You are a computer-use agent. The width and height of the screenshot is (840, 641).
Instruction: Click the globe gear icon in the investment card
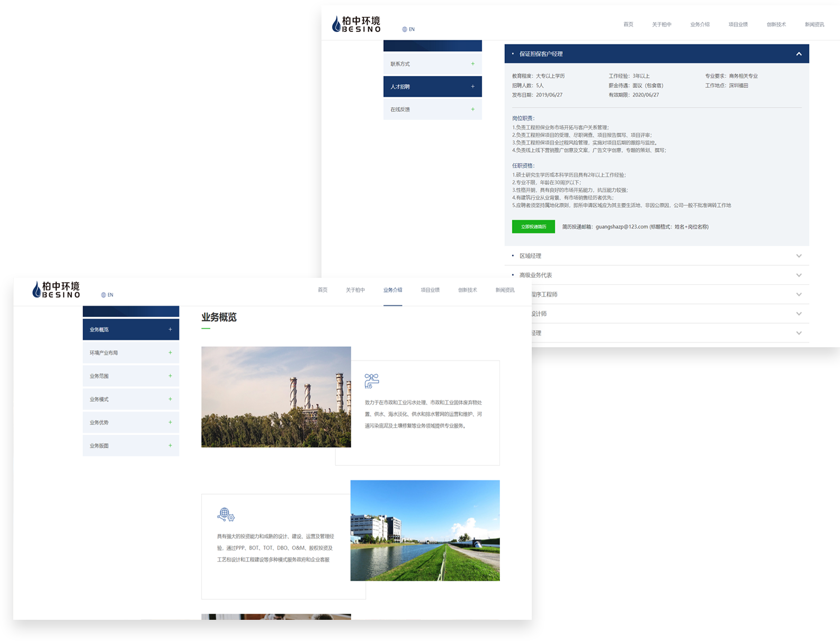pyautogui.click(x=226, y=514)
